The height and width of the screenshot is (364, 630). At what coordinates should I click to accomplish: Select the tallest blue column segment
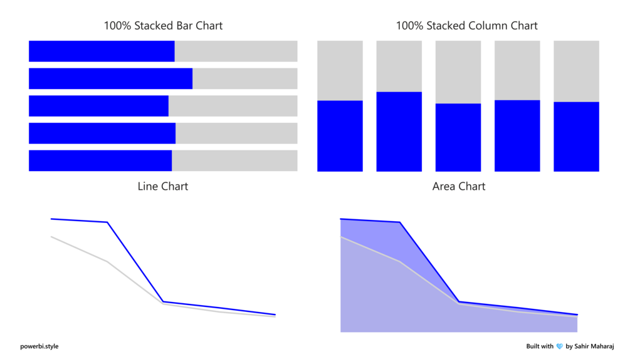pos(399,132)
